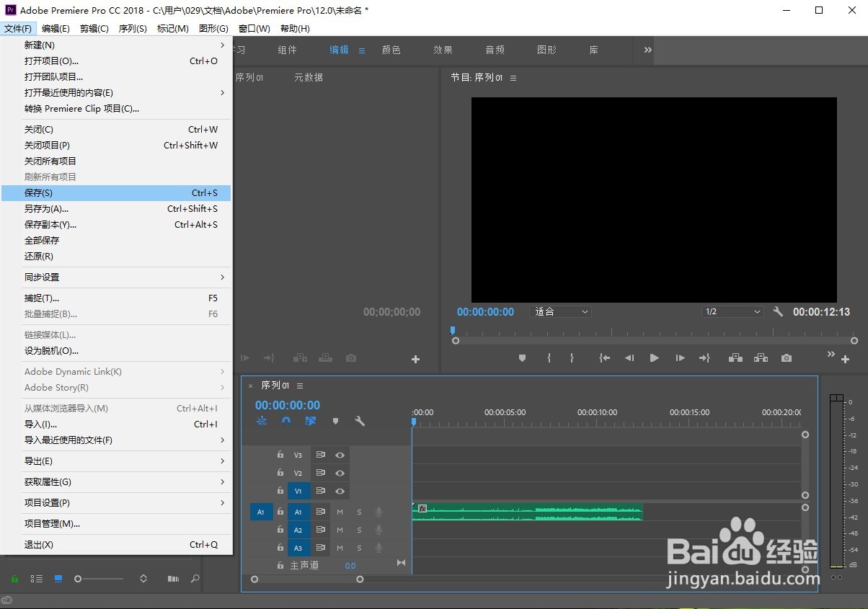This screenshot has height=609, width=868.
Task: Mute track A1
Action: (340, 512)
